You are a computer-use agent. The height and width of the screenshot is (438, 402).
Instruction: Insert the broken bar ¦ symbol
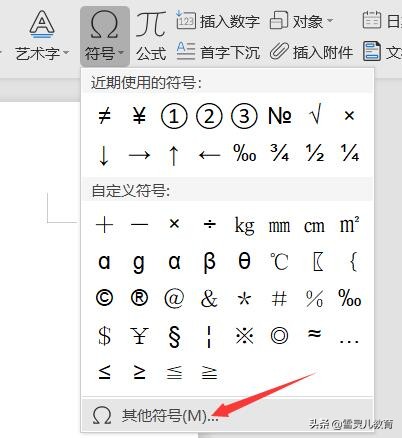click(209, 337)
